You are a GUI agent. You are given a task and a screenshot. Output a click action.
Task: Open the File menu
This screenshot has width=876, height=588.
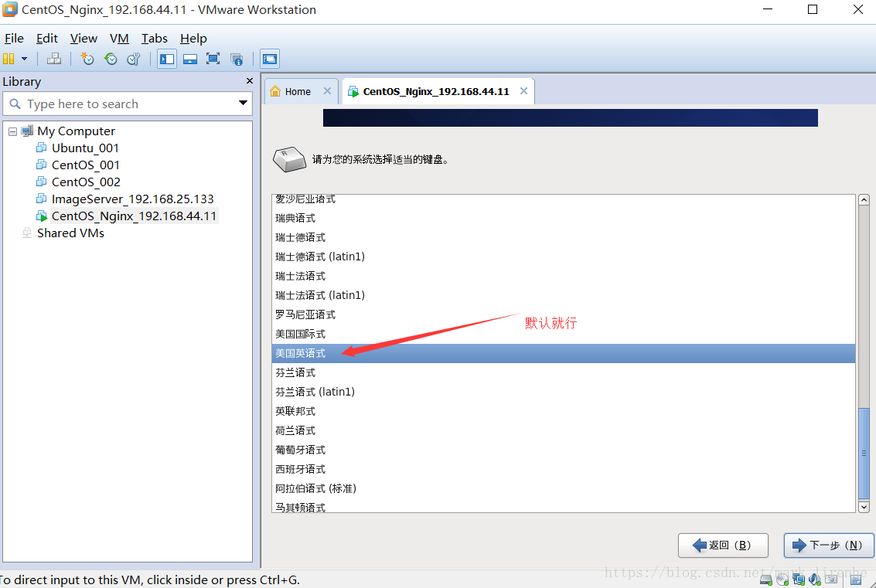[14, 39]
